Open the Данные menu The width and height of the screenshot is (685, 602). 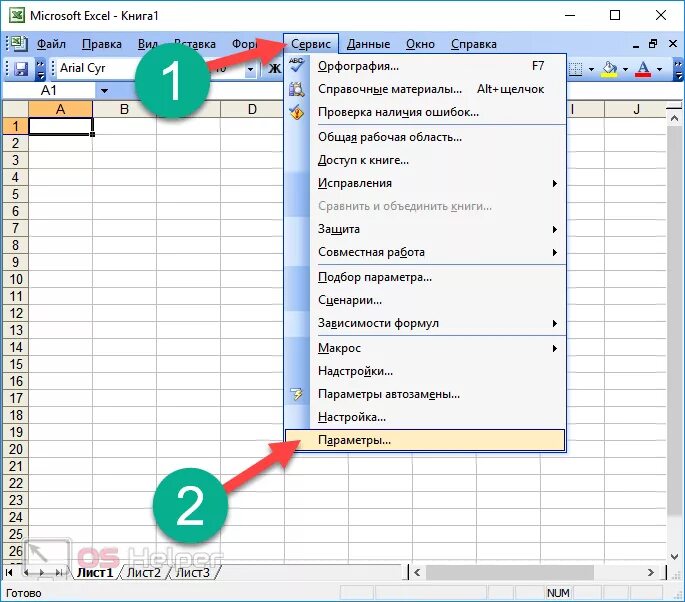click(x=368, y=44)
